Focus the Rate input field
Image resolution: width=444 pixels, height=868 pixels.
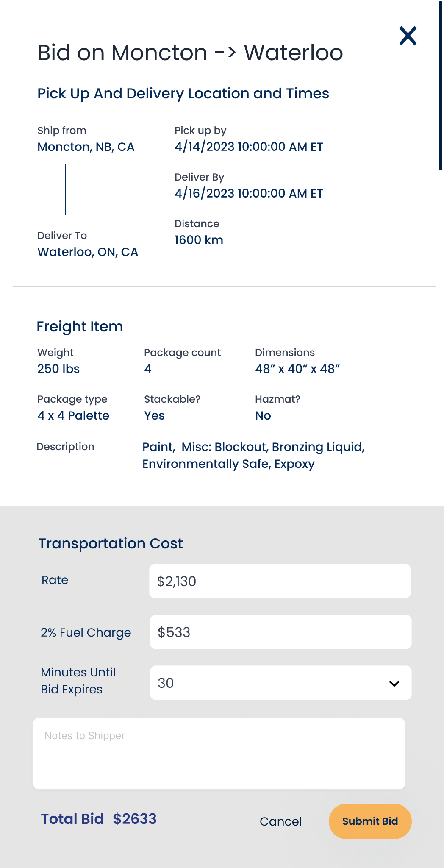[280, 581]
